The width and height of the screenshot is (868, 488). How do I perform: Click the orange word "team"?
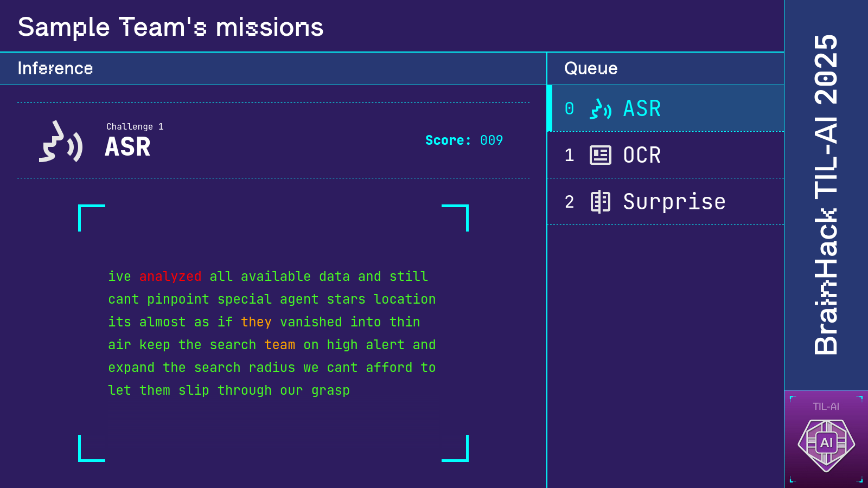pyautogui.click(x=280, y=345)
